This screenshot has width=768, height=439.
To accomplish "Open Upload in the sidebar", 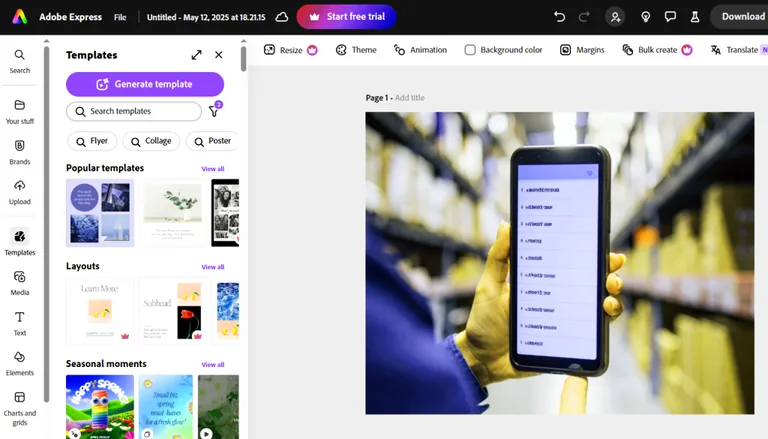I will tap(20, 193).
